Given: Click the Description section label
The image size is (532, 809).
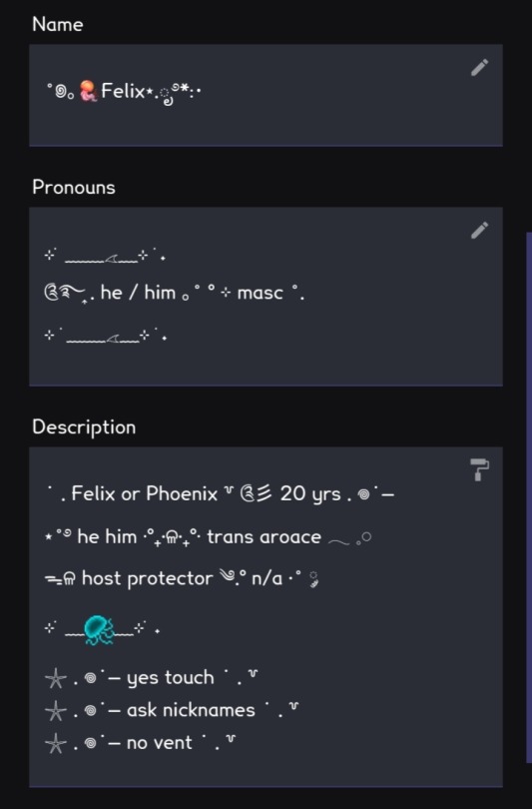Looking at the screenshot, I should click(84, 427).
